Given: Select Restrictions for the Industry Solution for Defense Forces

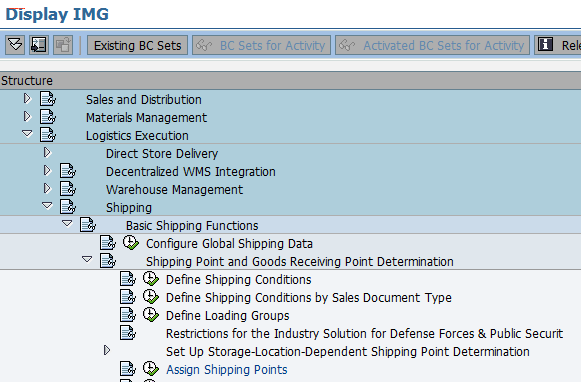Looking at the screenshot, I should coord(365,334).
